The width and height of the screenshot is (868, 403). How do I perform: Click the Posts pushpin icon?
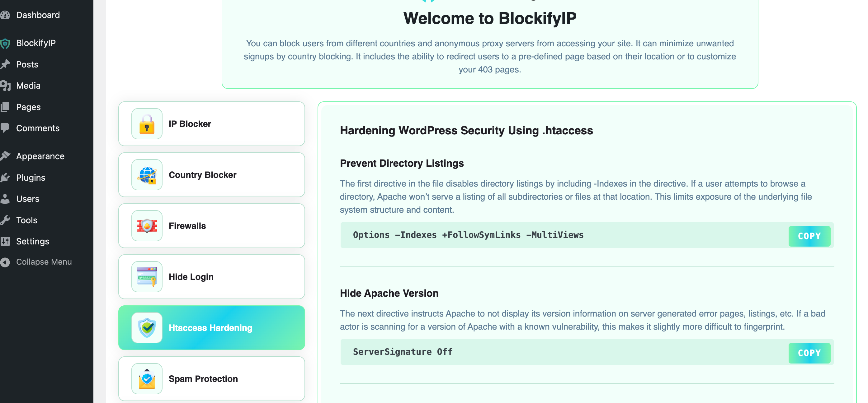tap(5, 64)
